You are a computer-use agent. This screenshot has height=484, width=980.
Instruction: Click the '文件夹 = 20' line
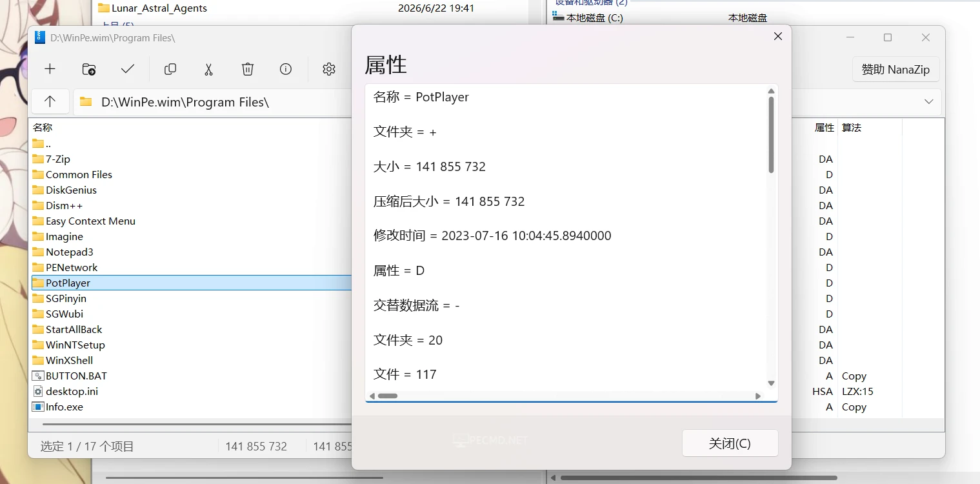tap(408, 340)
